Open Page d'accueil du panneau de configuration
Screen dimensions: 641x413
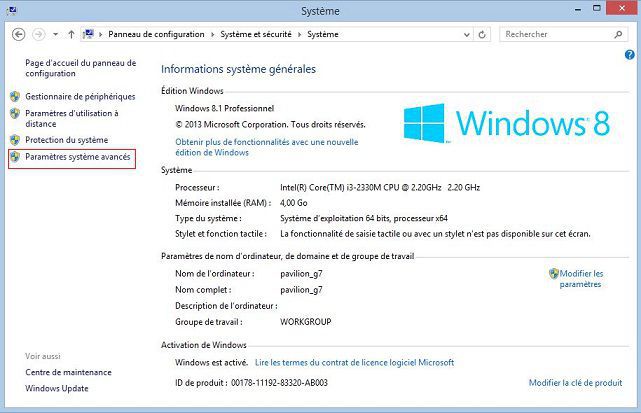pyautogui.click(x=81, y=68)
